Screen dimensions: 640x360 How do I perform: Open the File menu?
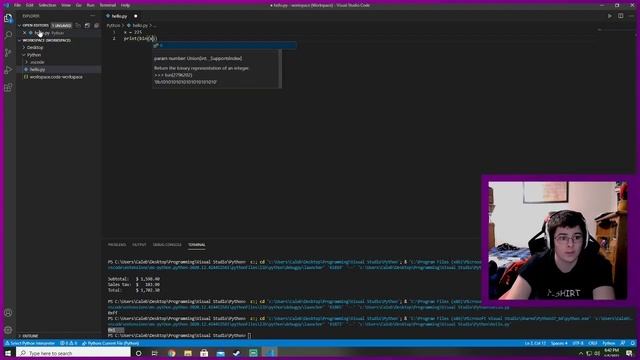point(17,5)
